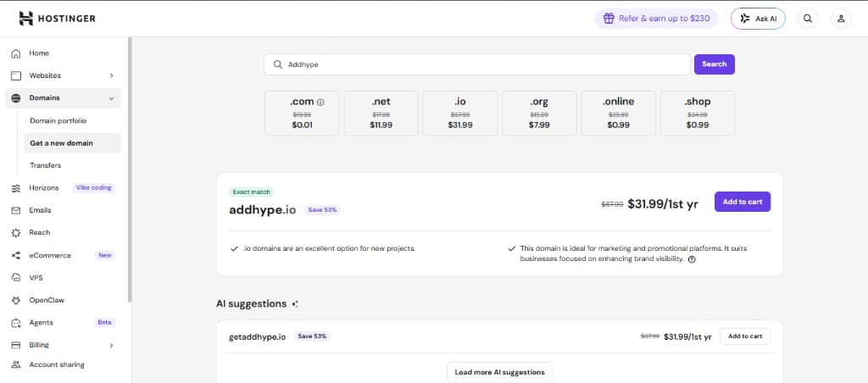Add getaddhype.io to cart

(744, 336)
